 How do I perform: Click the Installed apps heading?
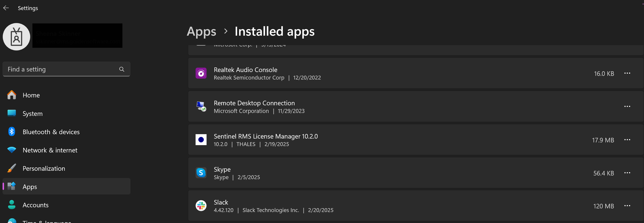click(x=274, y=31)
